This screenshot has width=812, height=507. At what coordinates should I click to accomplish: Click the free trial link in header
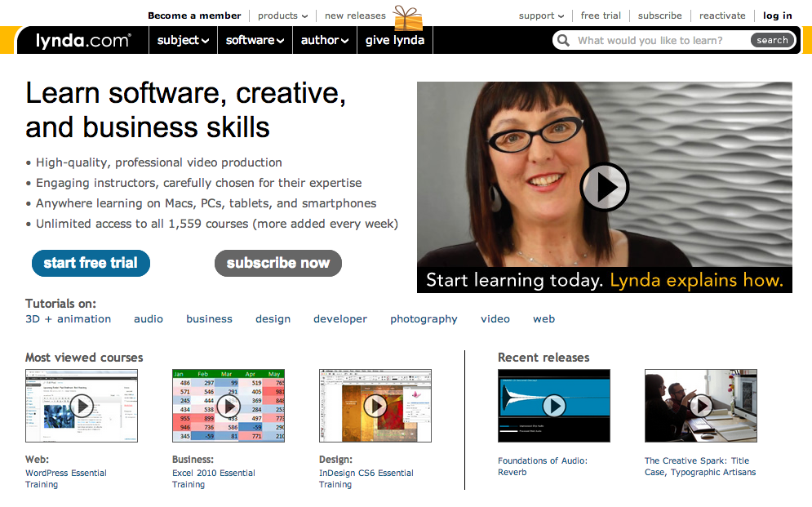pyautogui.click(x=601, y=16)
